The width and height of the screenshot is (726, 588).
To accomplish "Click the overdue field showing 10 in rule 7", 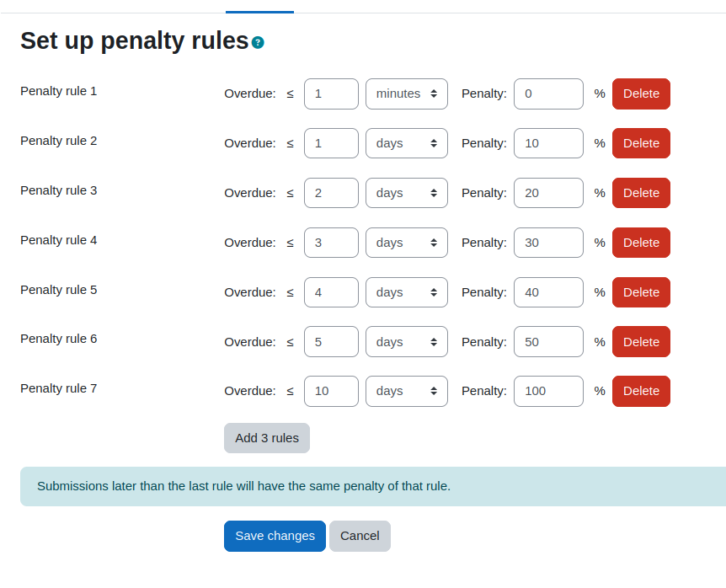I will 331,391.
